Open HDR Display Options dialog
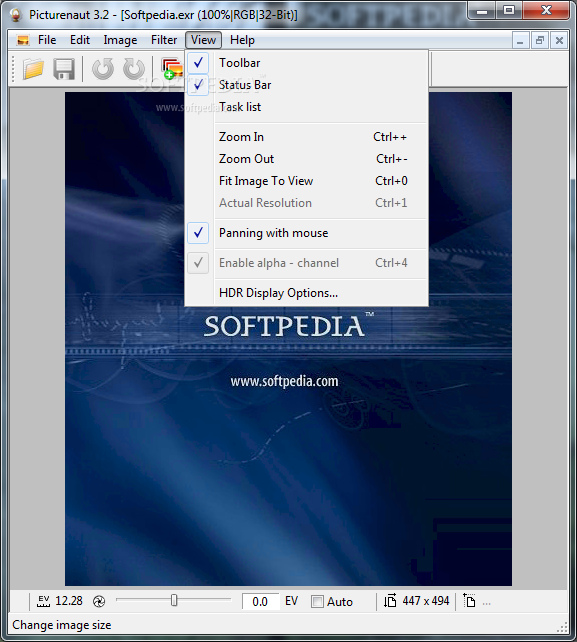 (306, 293)
